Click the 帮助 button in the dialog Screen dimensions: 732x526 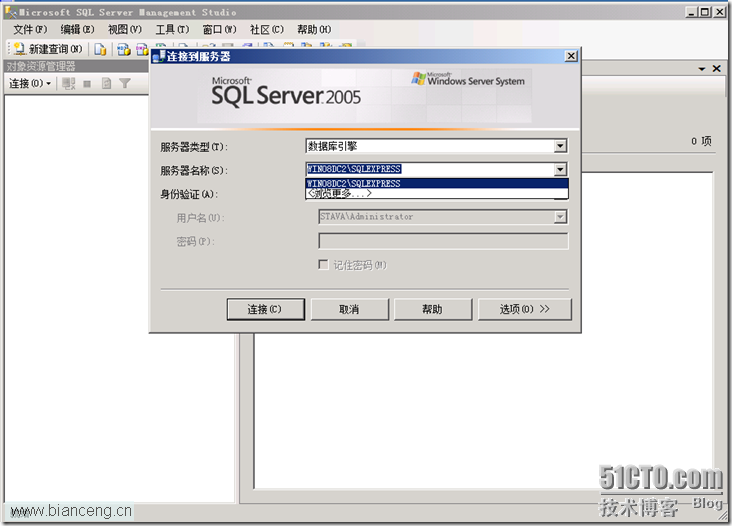433,309
